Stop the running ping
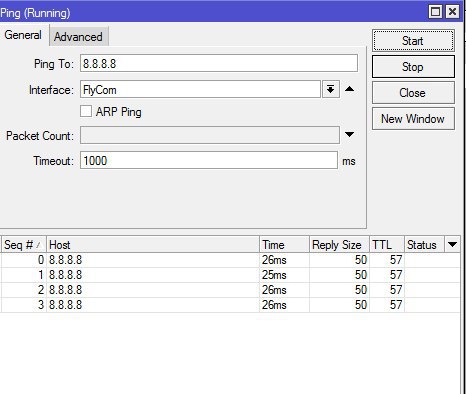Screen dimensions: 466x394 point(413,67)
